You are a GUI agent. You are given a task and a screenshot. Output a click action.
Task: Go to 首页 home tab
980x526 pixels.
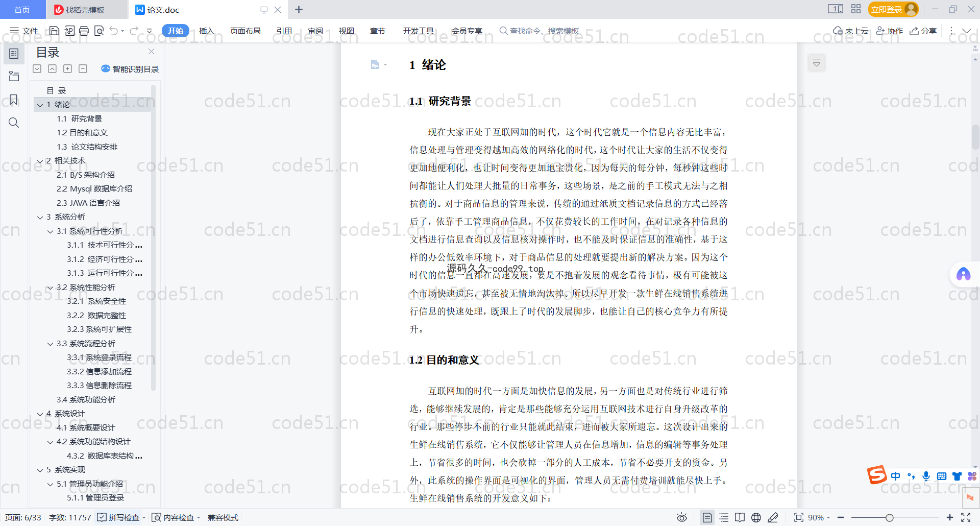point(22,10)
